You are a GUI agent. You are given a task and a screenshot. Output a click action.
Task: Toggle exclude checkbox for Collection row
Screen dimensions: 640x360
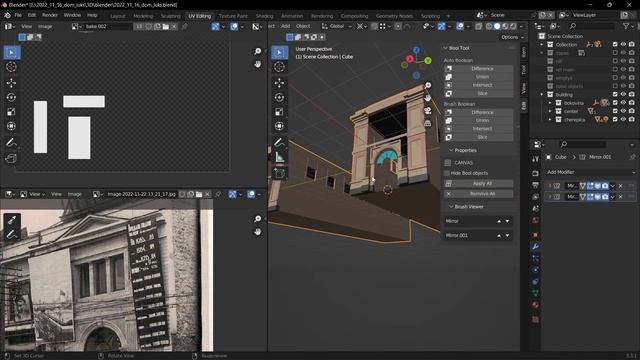[x=615, y=44]
